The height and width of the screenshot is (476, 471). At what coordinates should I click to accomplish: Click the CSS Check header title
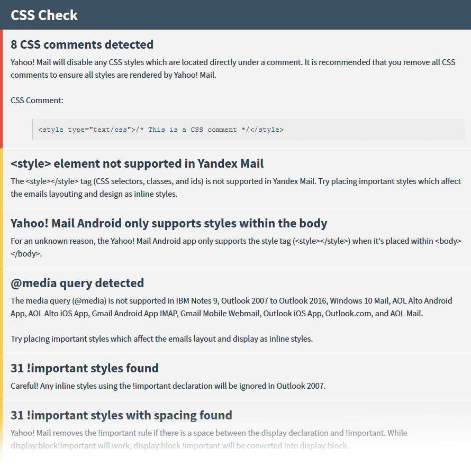point(44,15)
